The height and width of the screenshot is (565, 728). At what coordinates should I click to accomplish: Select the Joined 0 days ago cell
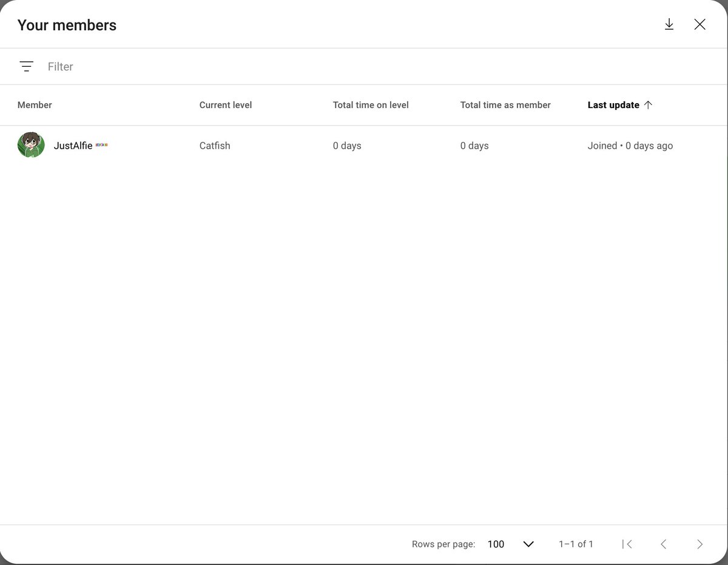[x=630, y=146]
